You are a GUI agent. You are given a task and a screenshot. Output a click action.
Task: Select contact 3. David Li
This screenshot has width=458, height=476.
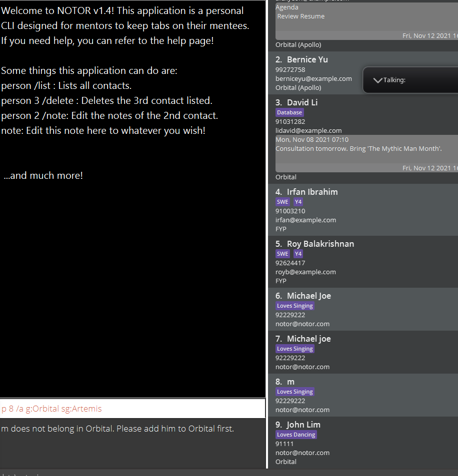363,139
